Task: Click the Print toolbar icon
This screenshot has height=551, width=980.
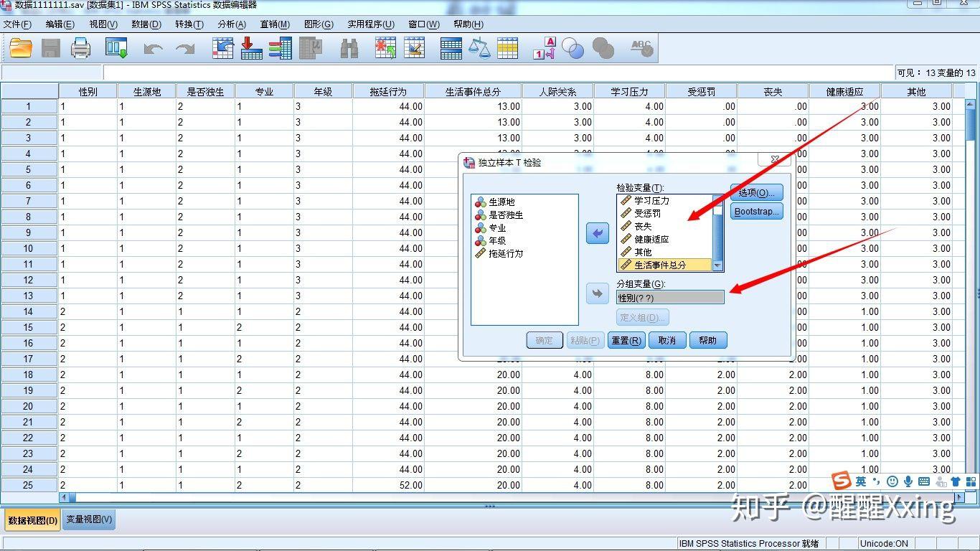Action: 80,47
